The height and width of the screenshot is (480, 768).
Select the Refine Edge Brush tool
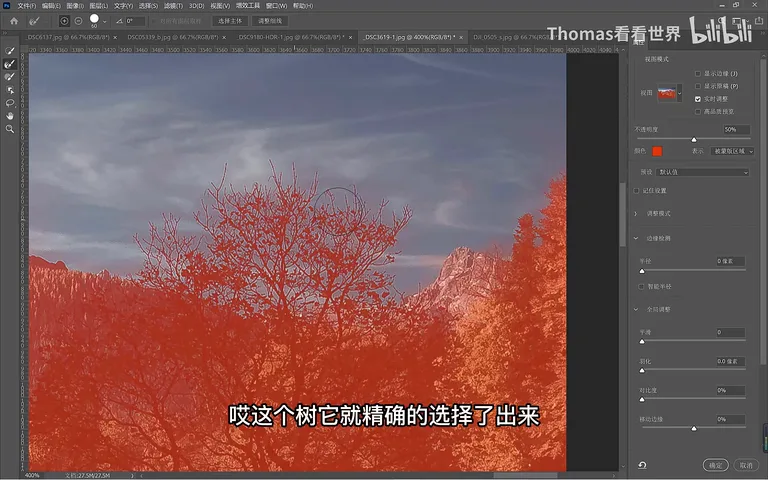[x=9, y=64]
